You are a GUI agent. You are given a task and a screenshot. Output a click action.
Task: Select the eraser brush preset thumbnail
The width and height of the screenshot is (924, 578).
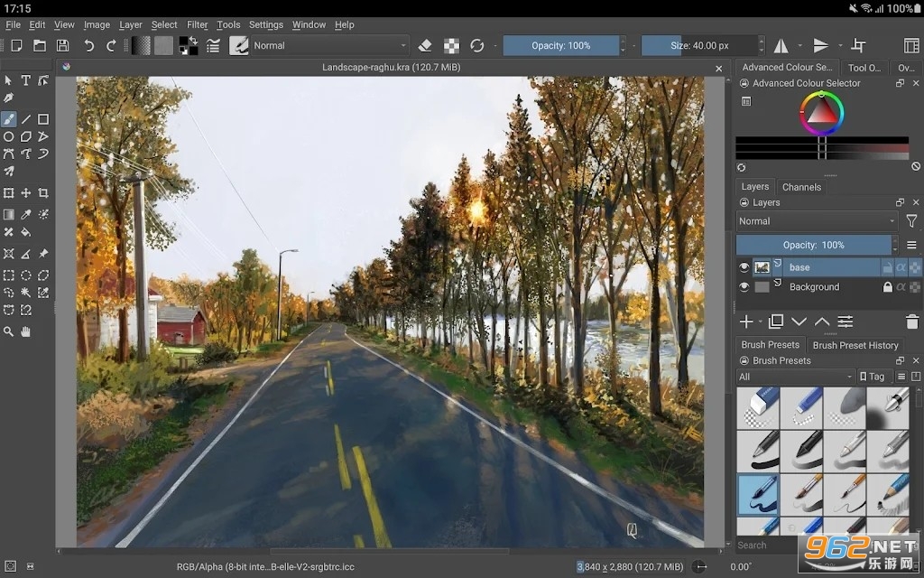[x=758, y=407]
